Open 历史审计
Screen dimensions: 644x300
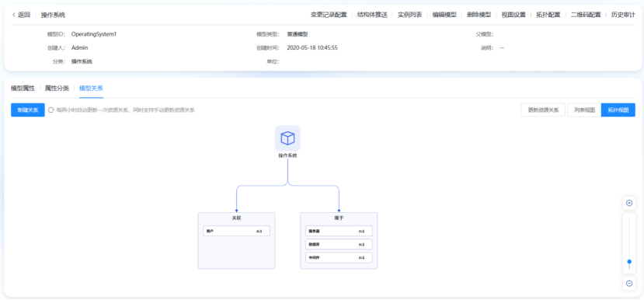click(x=623, y=15)
